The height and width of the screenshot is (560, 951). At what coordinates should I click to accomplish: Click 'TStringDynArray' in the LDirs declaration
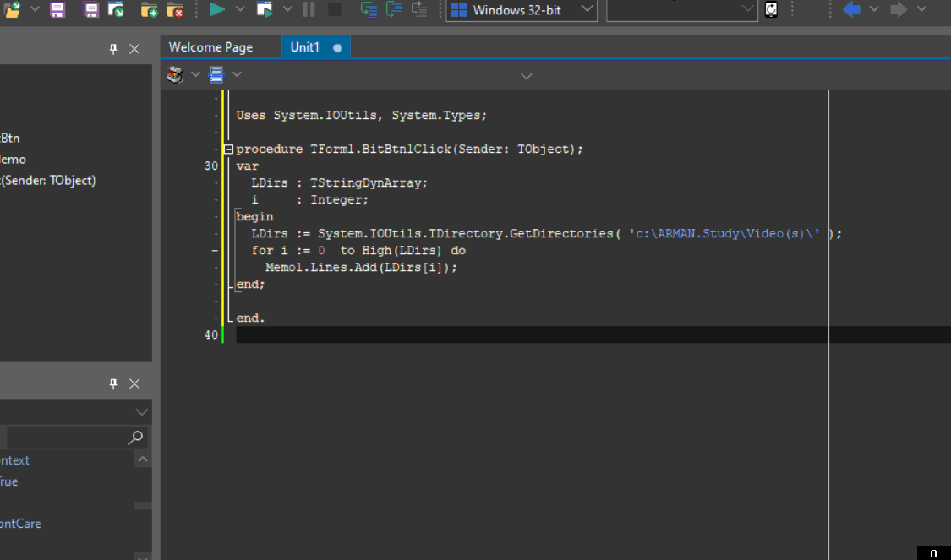pyautogui.click(x=366, y=183)
